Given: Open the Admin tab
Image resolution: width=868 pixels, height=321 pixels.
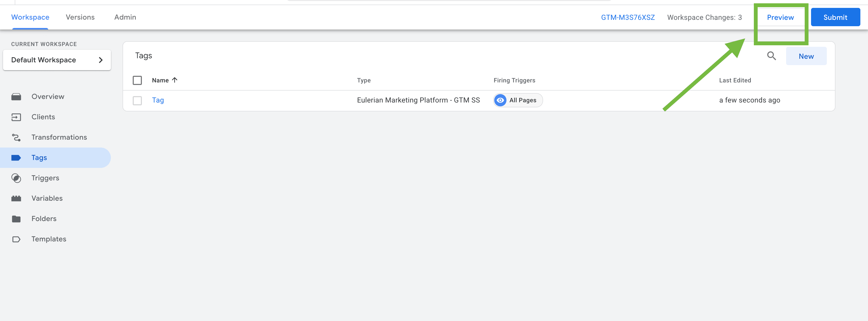Looking at the screenshot, I should pos(125,17).
